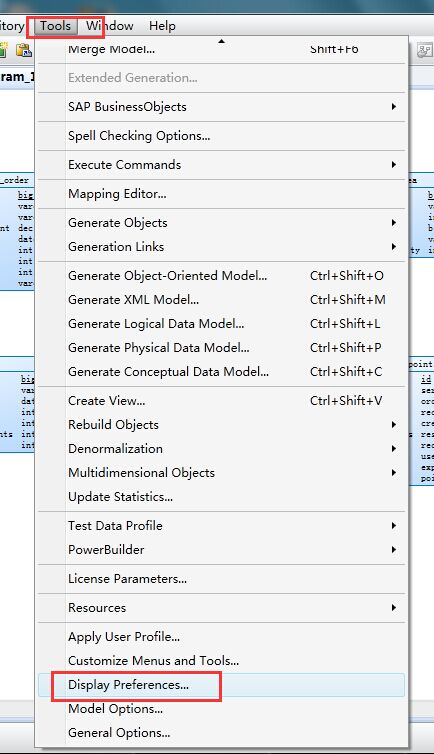Viewport: 434px width, 754px height.
Task: Select Generate Physical Data Model
Action: point(221,348)
